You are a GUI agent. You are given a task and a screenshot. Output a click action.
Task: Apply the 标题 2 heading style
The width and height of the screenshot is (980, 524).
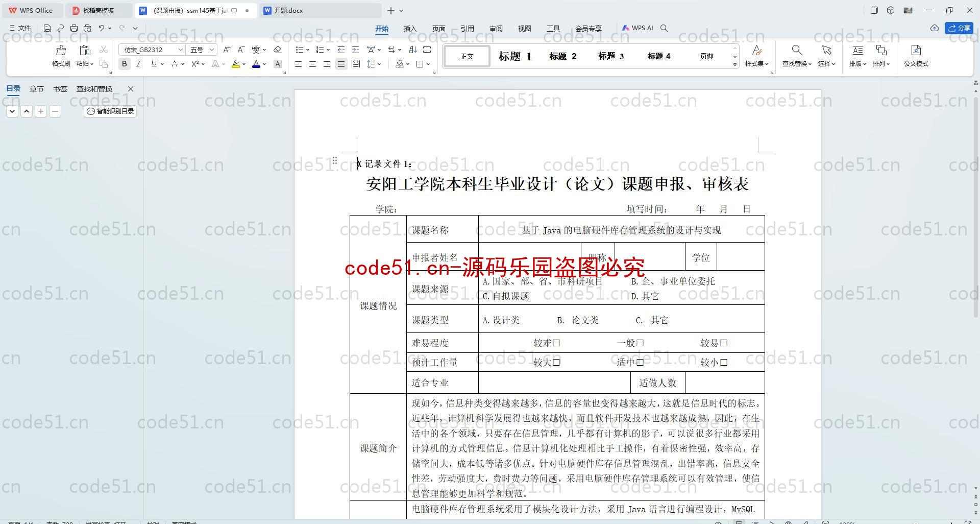click(x=562, y=56)
